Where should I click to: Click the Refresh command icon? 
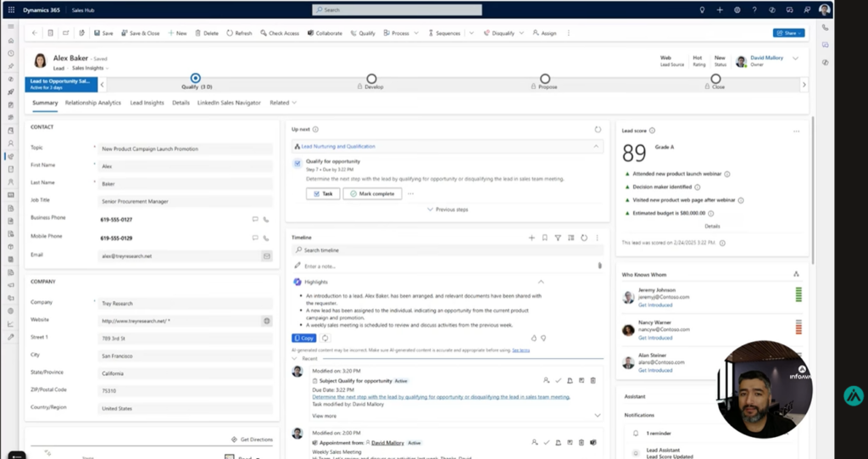click(x=230, y=33)
